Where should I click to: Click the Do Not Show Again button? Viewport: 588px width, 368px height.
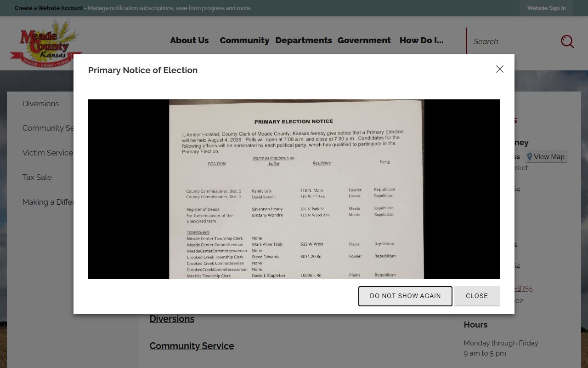[405, 296]
